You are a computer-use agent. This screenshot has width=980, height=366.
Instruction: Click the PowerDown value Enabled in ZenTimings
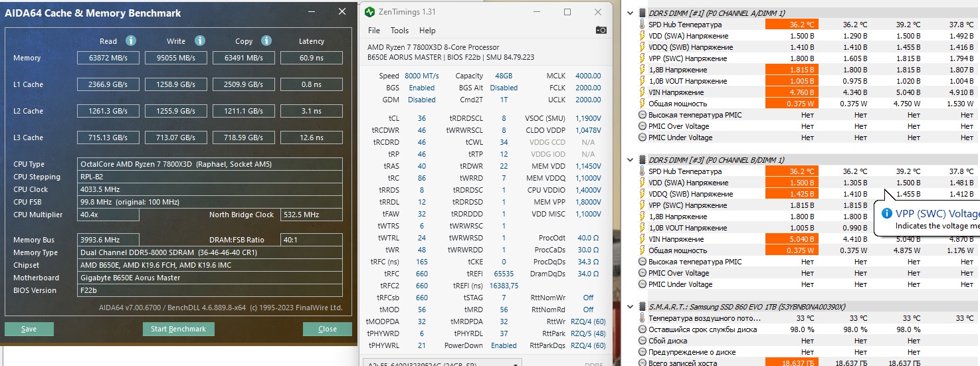coord(504,345)
